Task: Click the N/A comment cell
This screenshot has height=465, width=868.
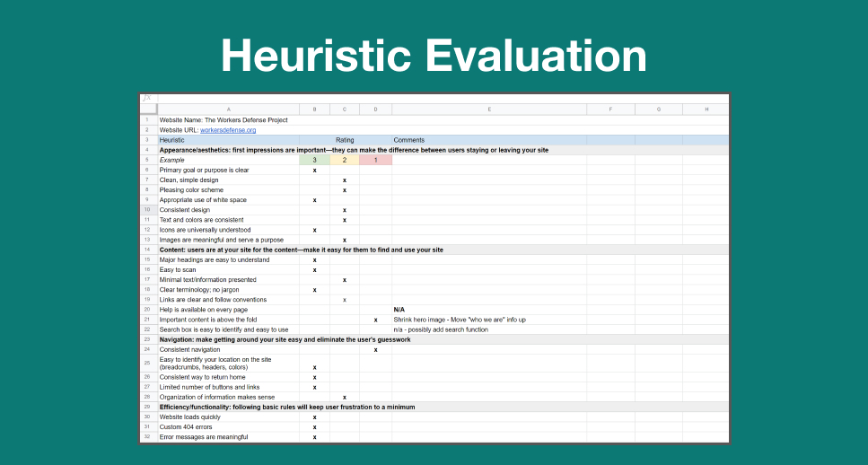Action: click(489, 310)
